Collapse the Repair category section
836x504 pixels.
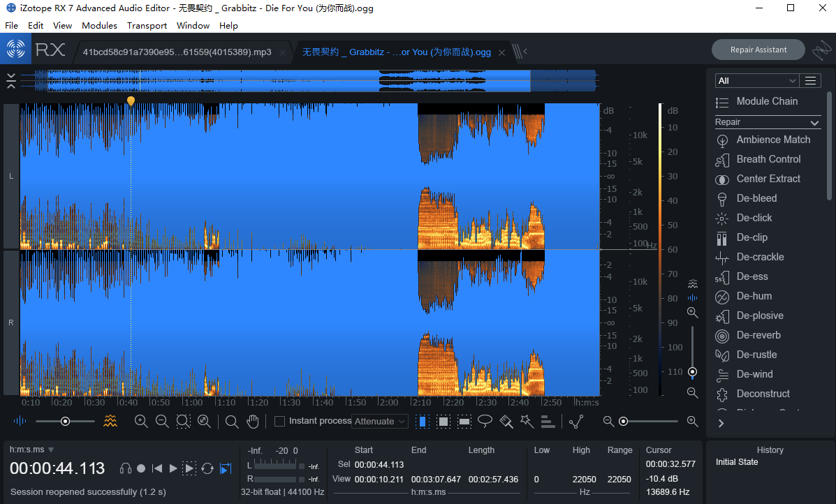pos(814,123)
